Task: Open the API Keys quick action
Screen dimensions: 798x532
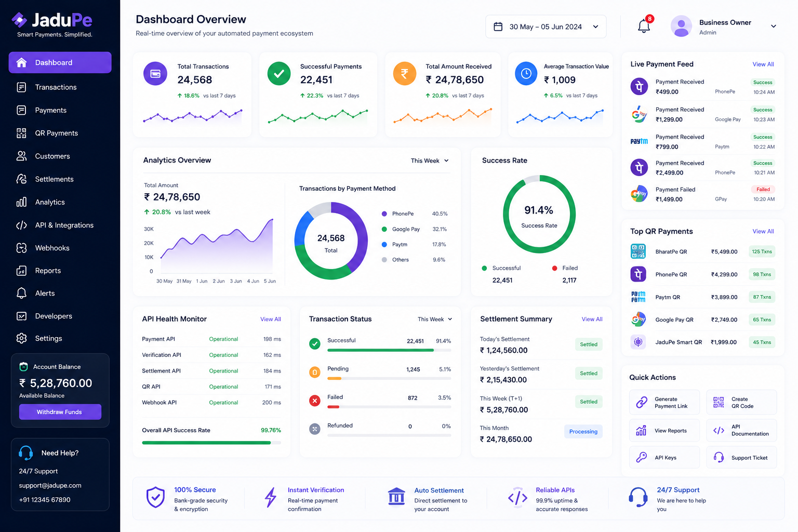Action: pyautogui.click(x=664, y=457)
